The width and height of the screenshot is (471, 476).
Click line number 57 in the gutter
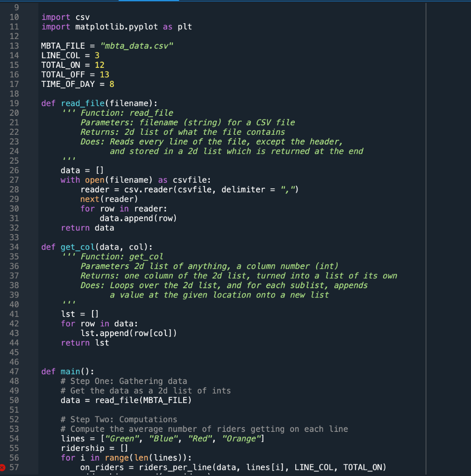[x=14, y=467]
